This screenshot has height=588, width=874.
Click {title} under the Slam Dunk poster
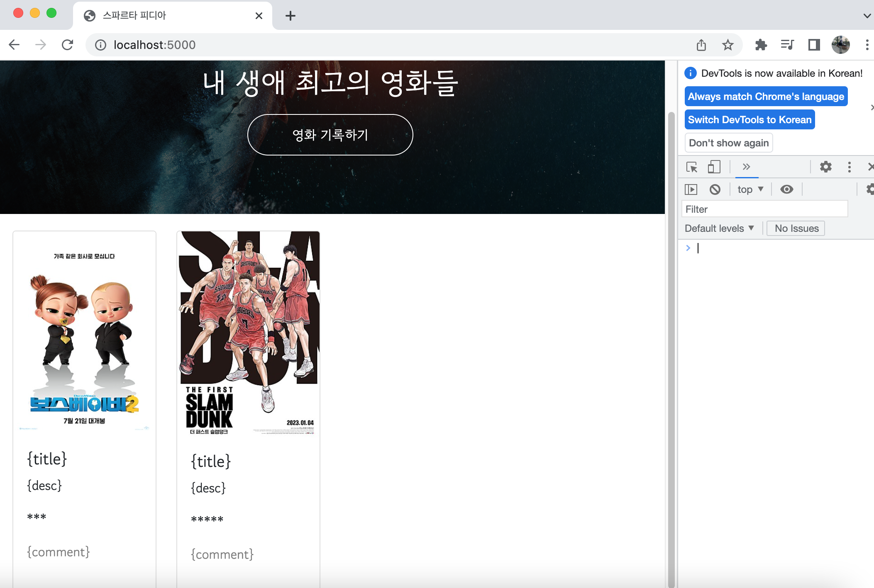pyautogui.click(x=211, y=462)
